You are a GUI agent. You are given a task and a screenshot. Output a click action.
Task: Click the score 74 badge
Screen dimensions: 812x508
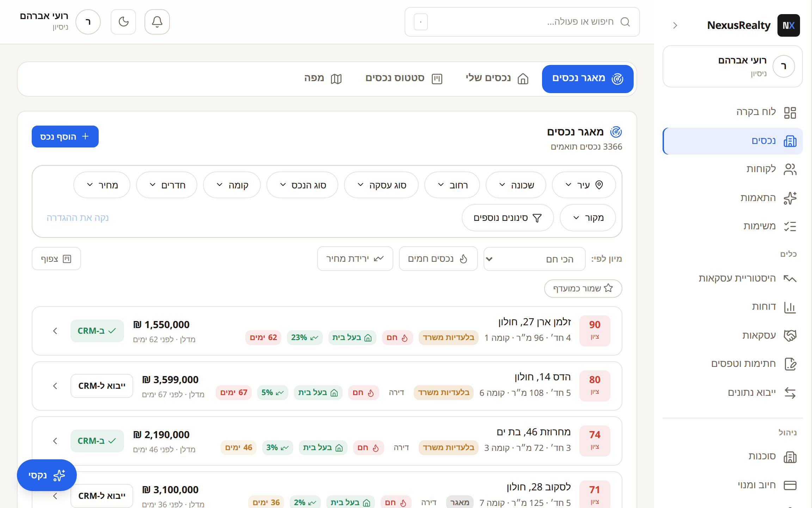point(595,441)
